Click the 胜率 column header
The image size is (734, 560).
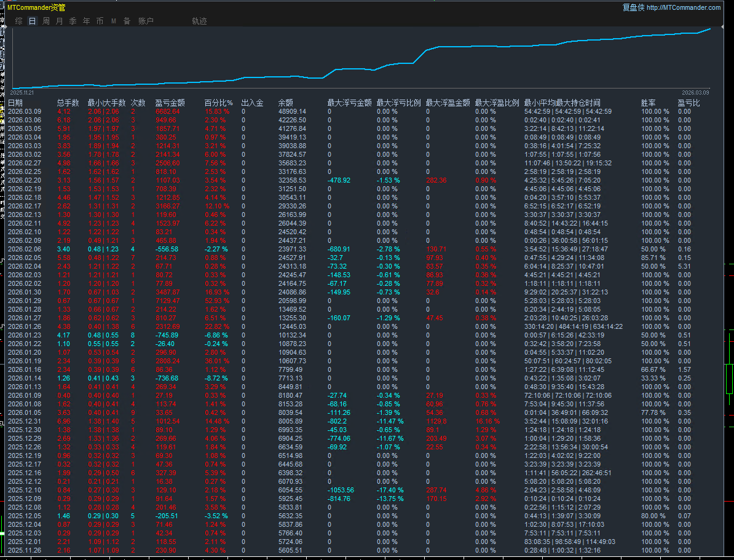(x=647, y=103)
